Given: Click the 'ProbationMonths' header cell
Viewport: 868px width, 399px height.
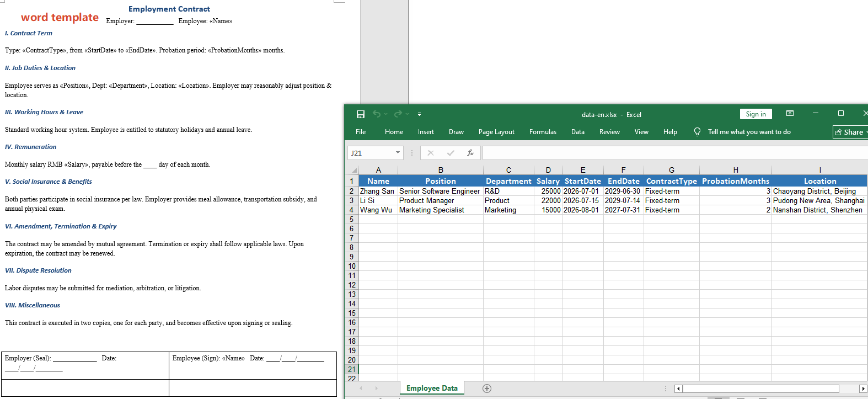Looking at the screenshot, I should [x=736, y=181].
